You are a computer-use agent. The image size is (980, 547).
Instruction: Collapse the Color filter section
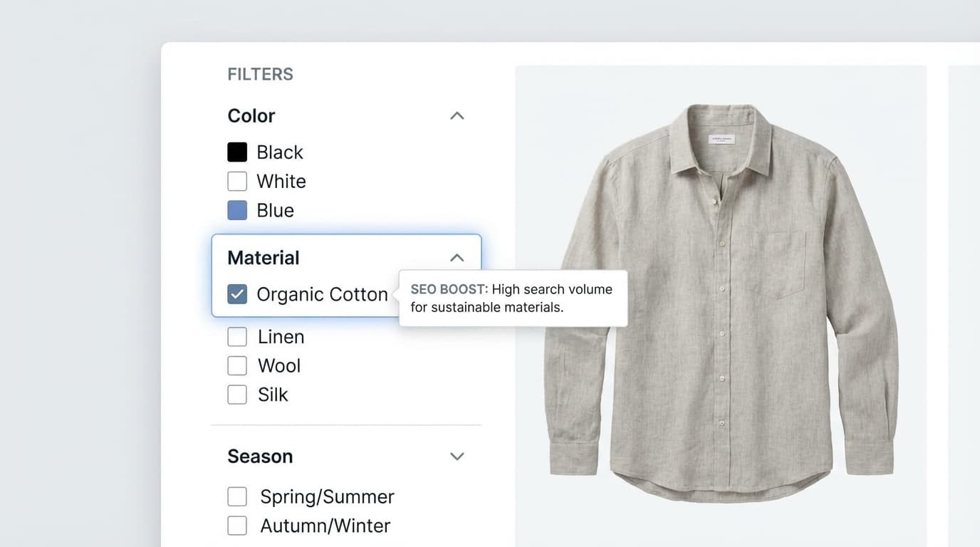click(x=457, y=115)
